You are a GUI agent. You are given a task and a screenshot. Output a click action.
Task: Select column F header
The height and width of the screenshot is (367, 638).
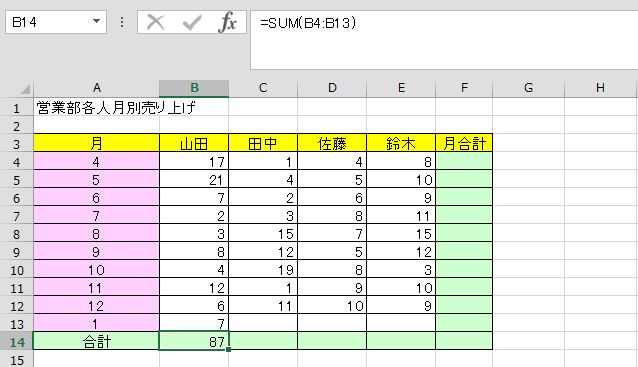coord(464,88)
